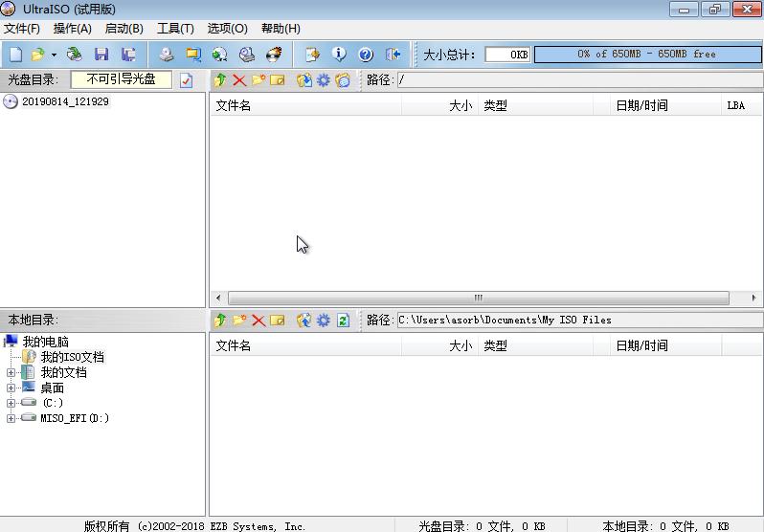This screenshot has width=764, height=532.
Task: Click the red X delete icon in local toolbar
Action: pyautogui.click(x=258, y=321)
